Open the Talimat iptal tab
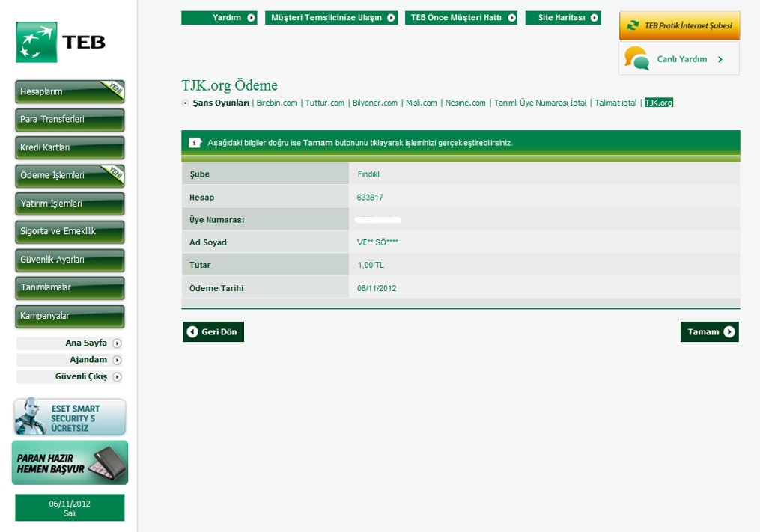 [x=615, y=103]
